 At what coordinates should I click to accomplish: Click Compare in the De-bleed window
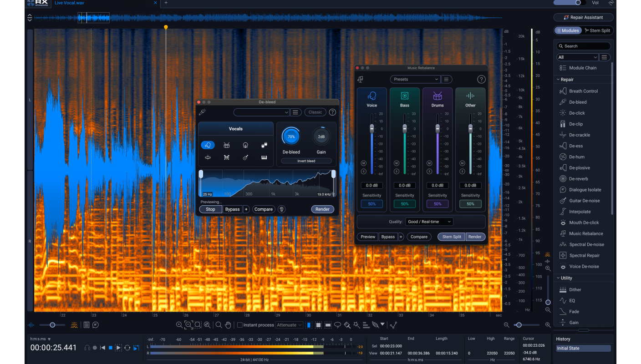(x=264, y=209)
